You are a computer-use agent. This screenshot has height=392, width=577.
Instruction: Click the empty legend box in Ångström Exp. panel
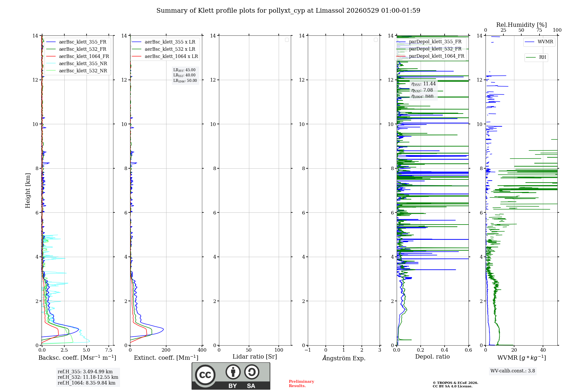(376, 40)
